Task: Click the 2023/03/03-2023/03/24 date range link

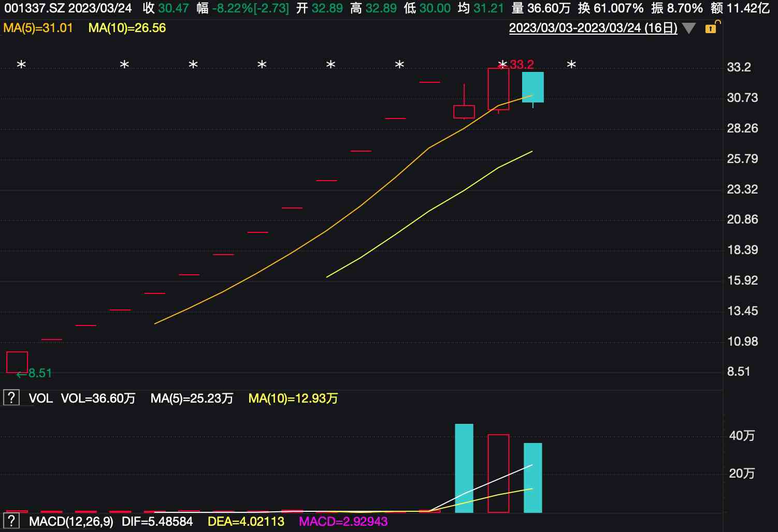Action: tap(593, 28)
